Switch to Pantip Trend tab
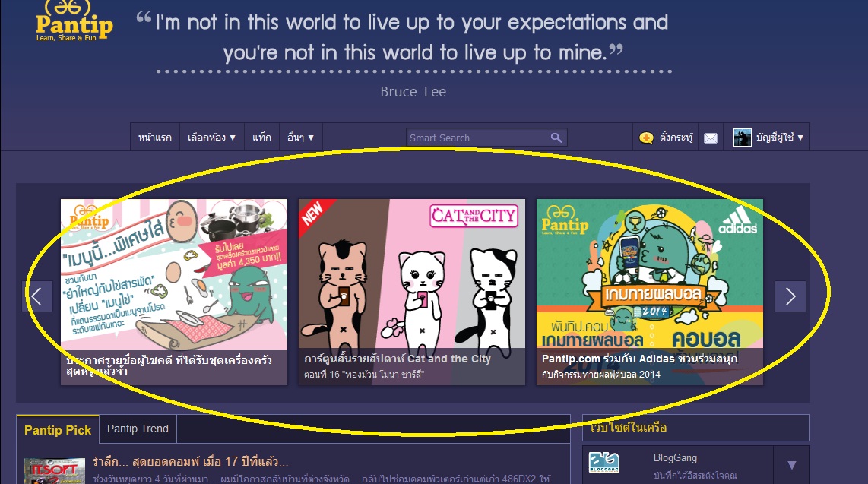 tap(138, 429)
